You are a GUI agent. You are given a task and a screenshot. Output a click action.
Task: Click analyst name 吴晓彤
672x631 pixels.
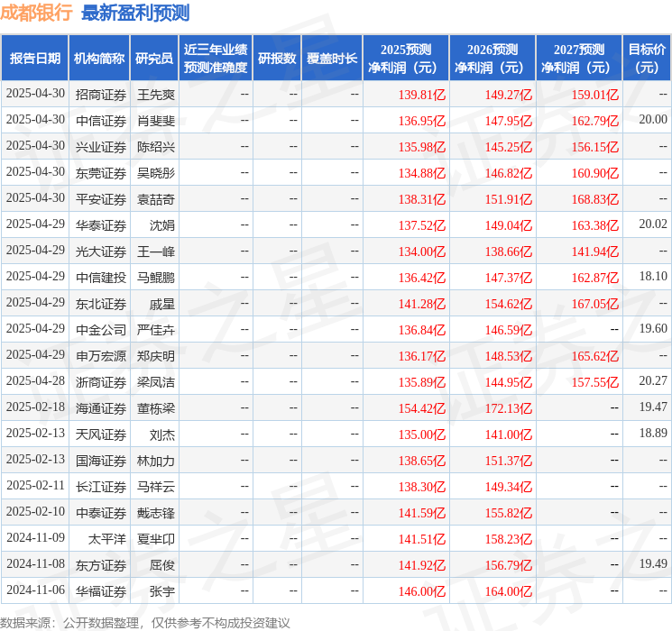pos(156,173)
